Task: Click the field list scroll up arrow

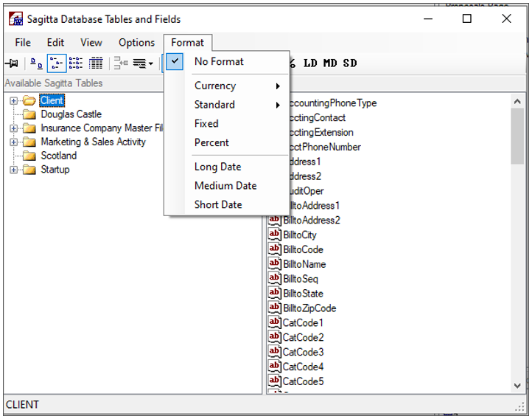Action: [517, 101]
